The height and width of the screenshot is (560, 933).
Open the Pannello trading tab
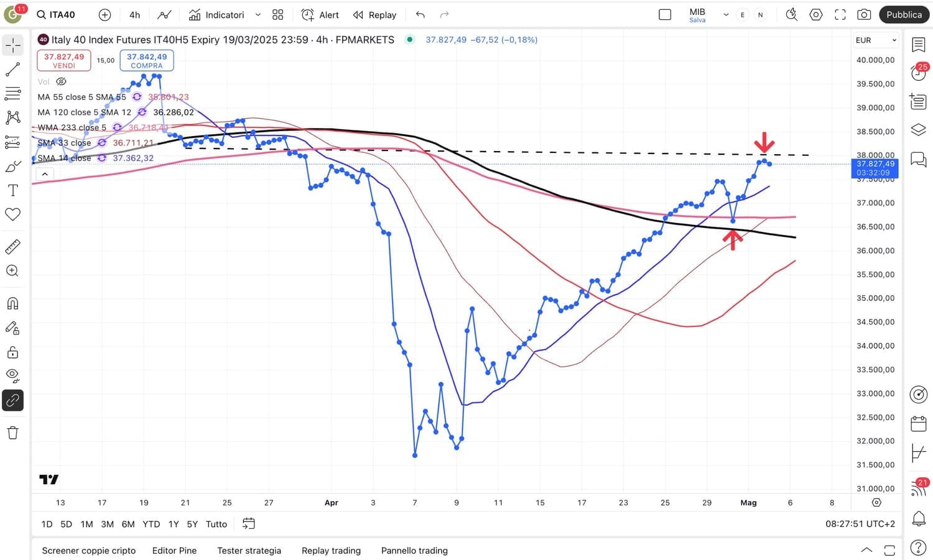(414, 551)
